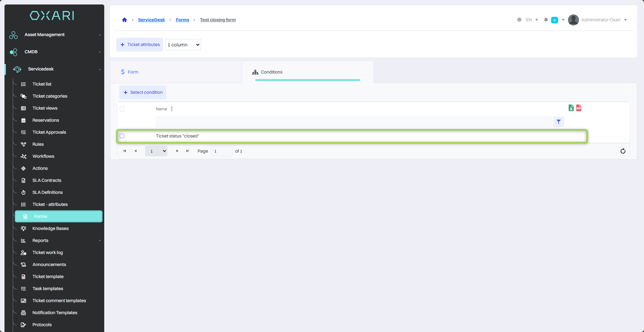Check the Ticket status "closed" row checkbox
The height and width of the screenshot is (332, 644).
(122, 136)
